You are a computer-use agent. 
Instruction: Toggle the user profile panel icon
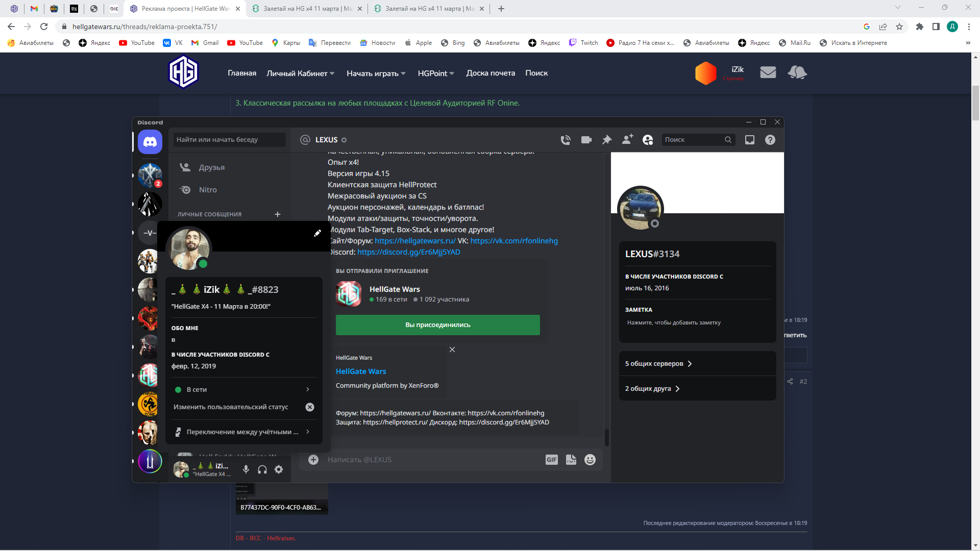click(648, 140)
